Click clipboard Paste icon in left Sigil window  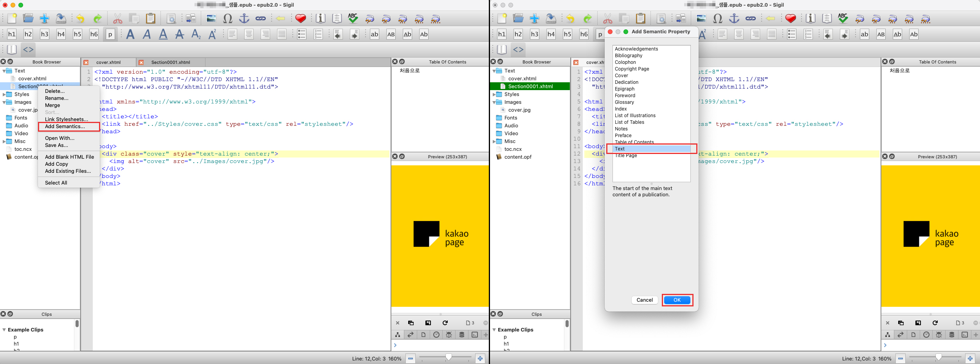[151, 18]
